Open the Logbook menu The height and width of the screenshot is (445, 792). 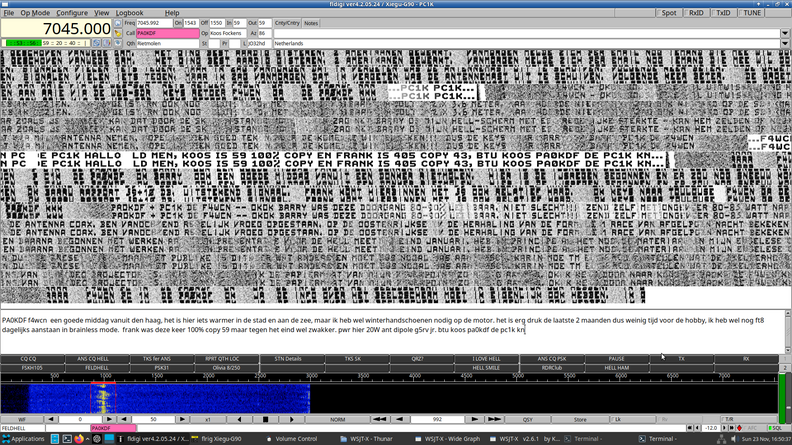tap(129, 13)
